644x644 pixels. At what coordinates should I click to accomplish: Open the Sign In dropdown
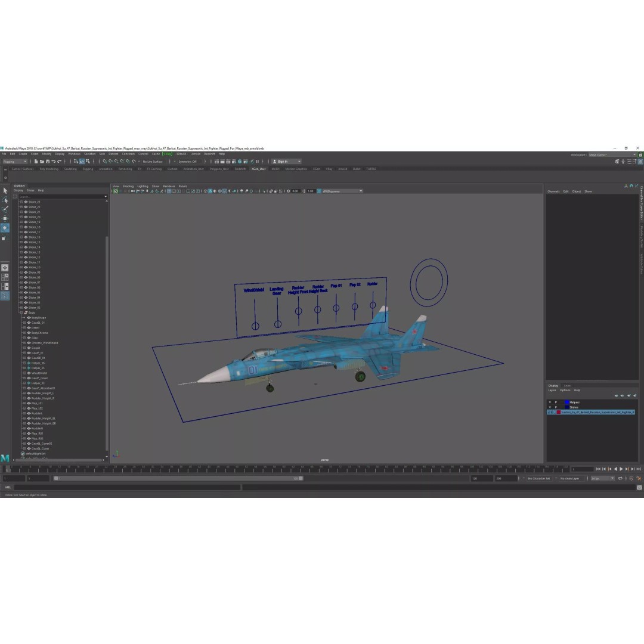(287, 162)
